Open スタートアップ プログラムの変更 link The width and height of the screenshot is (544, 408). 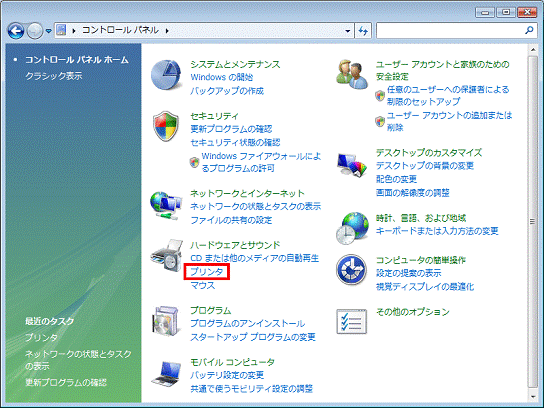253,337
